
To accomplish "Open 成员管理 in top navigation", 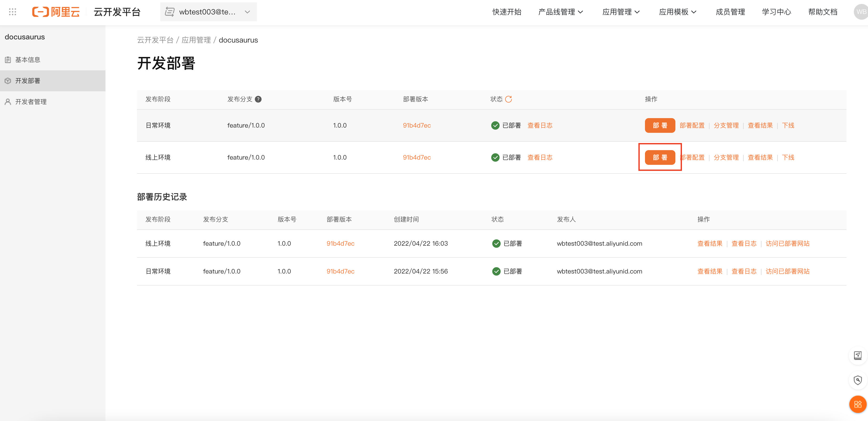I will 730,12.
